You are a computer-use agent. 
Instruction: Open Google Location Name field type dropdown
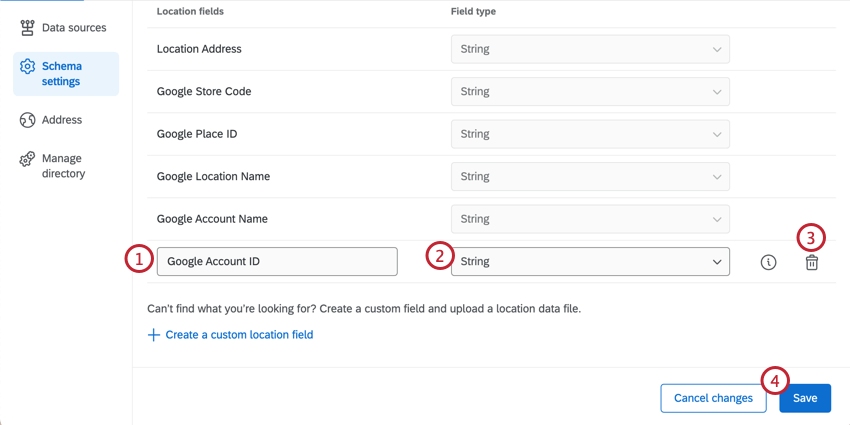(590, 177)
